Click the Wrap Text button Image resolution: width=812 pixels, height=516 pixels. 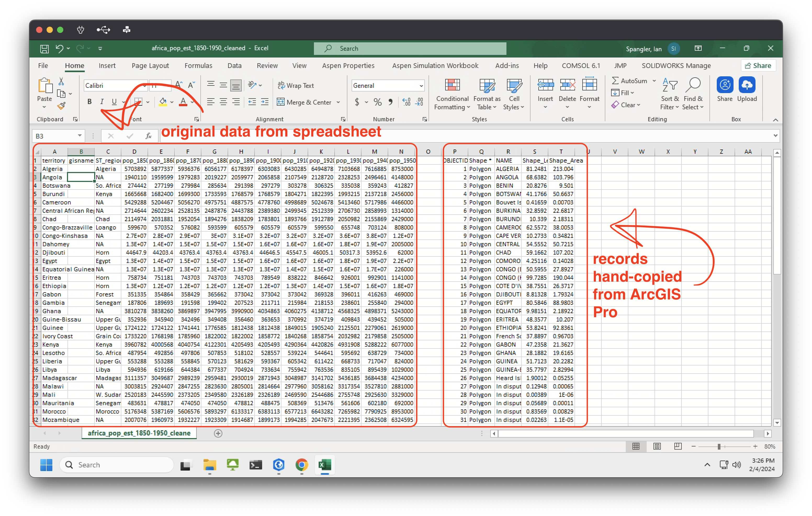(296, 85)
